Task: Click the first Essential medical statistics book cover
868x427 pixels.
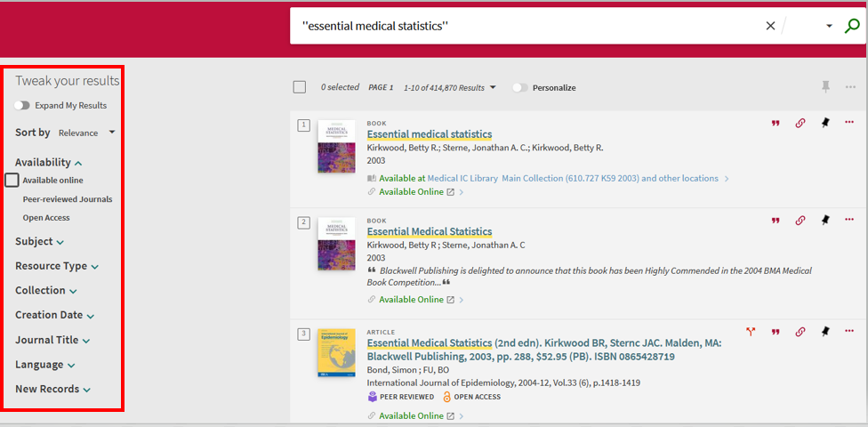Action: coord(336,146)
